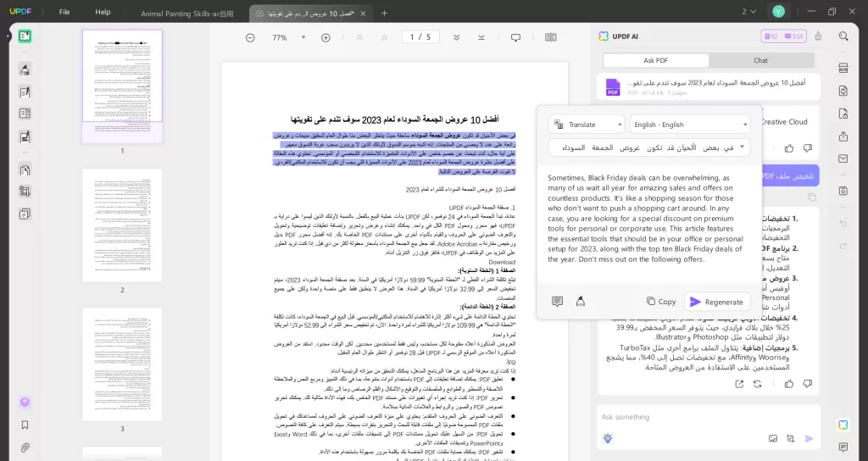Jump to the first page arrow

click(x=359, y=37)
